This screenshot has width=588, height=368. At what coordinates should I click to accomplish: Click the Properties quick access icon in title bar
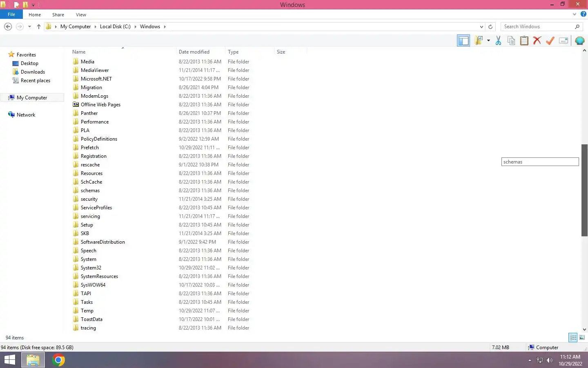coord(17,5)
